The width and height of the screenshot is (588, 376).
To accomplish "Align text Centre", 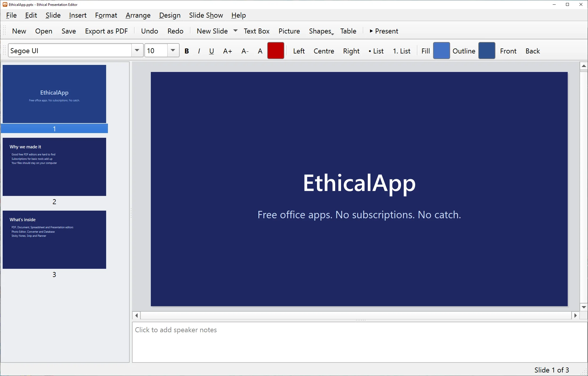I will (x=324, y=51).
